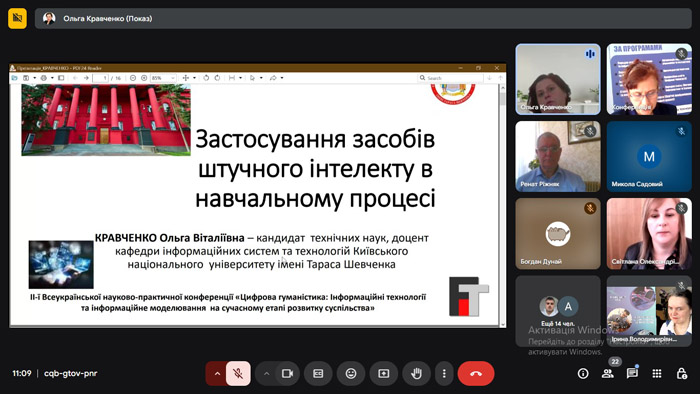Open the emoji reactions button
Screen dimensions: 700x394
[x=351, y=373]
